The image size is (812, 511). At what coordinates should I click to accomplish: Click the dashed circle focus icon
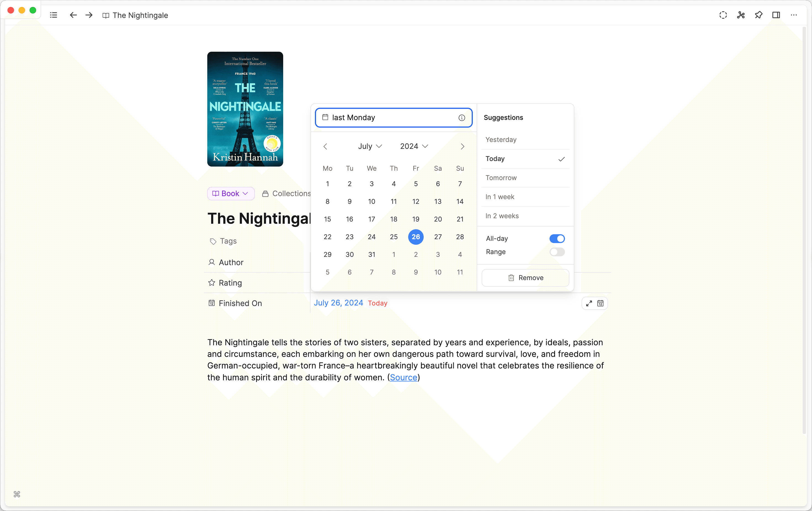723,15
